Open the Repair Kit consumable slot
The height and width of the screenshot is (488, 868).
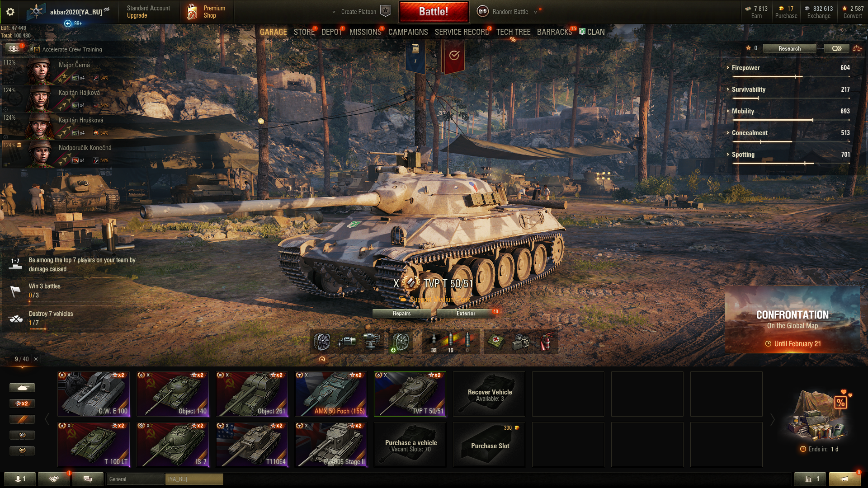pyautogui.click(x=521, y=342)
